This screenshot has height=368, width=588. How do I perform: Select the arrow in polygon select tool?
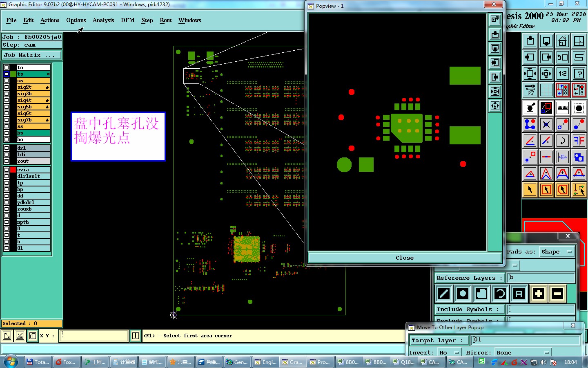pyautogui.click(x=563, y=190)
